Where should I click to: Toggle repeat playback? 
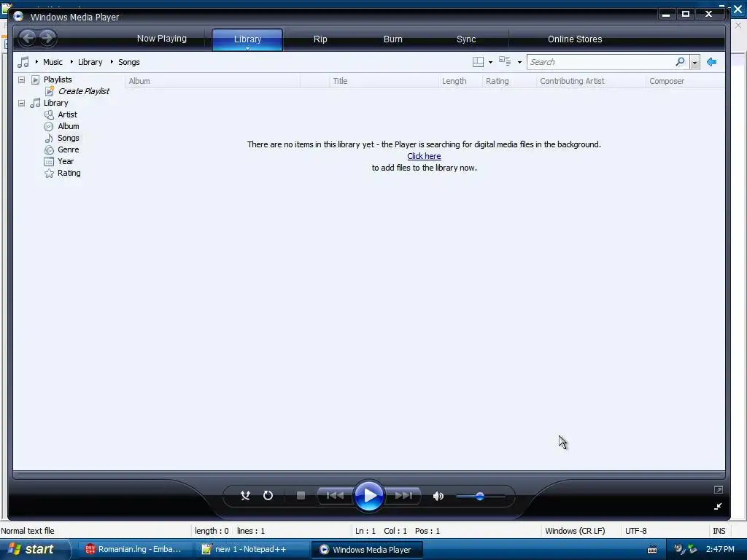(x=268, y=496)
